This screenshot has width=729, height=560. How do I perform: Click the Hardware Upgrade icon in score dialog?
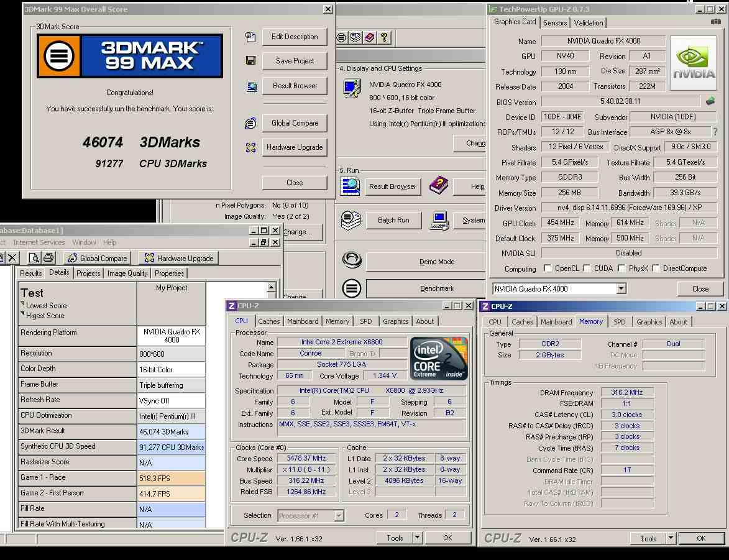coord(250,147)
